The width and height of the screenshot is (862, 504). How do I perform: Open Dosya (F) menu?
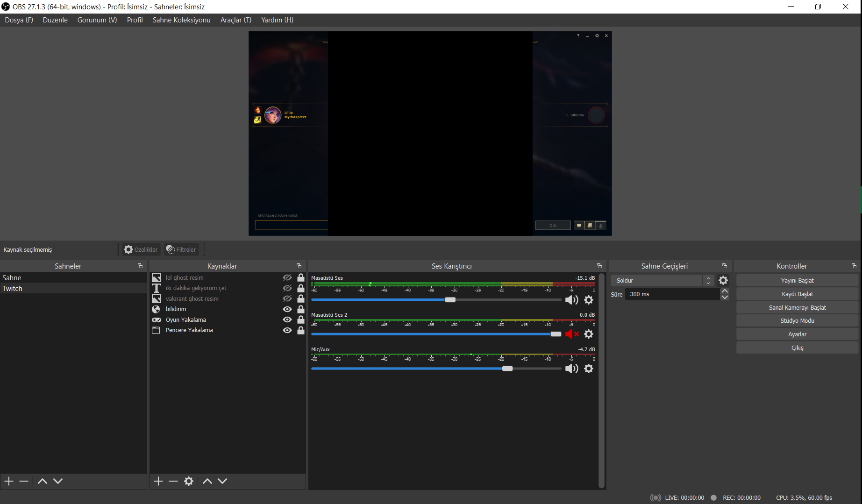tap(19, 20)
